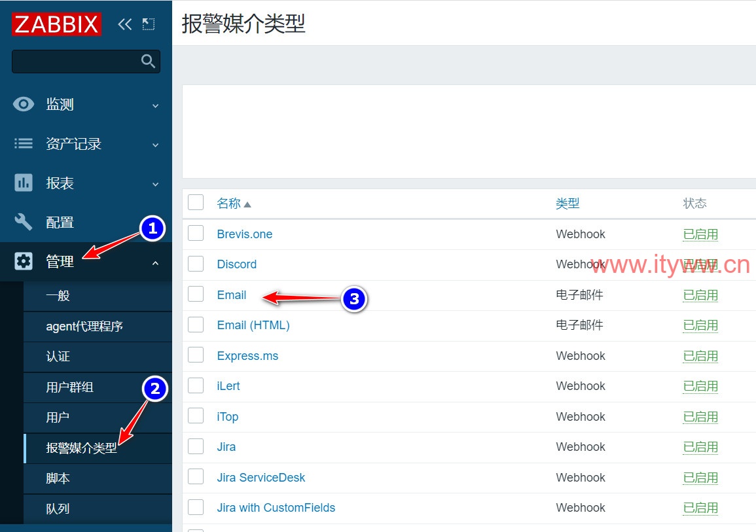Viewport: 756px width, 532px height.
Task: Collapse the 管理 menu chevron
Action: [155, 262]
